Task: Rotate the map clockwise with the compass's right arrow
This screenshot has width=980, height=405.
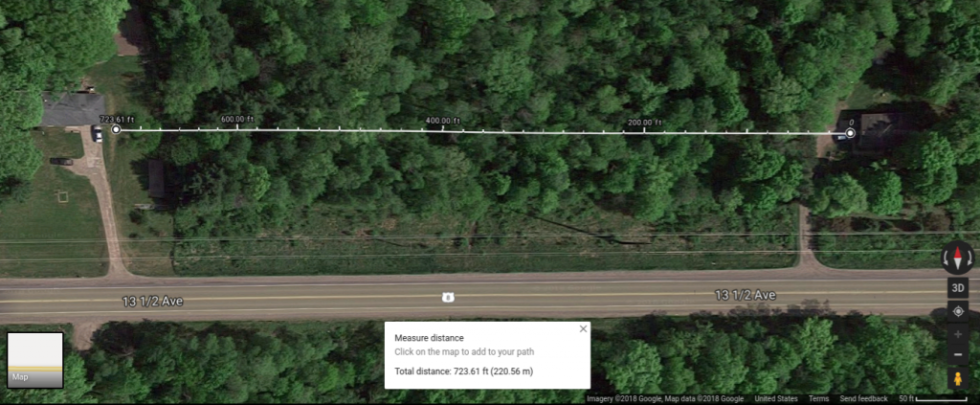Action: [x=970, y=259]
